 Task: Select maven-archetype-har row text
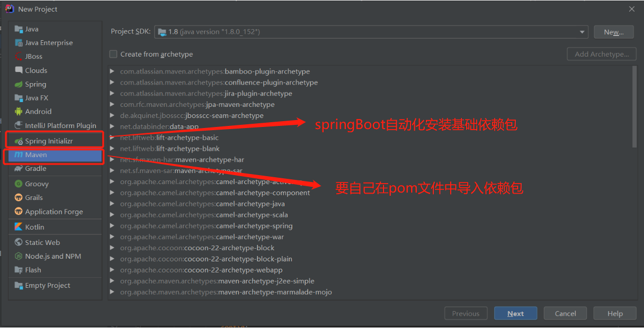pyautogui.click(x=182, y=159)
